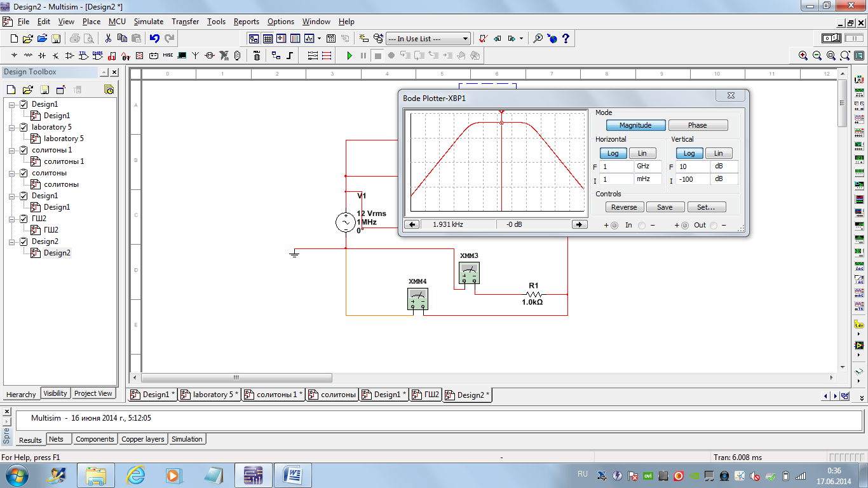Collapse the laboratory 5 tree node
The width and height of the screenshot is (868, 488).
pos(13,127)
